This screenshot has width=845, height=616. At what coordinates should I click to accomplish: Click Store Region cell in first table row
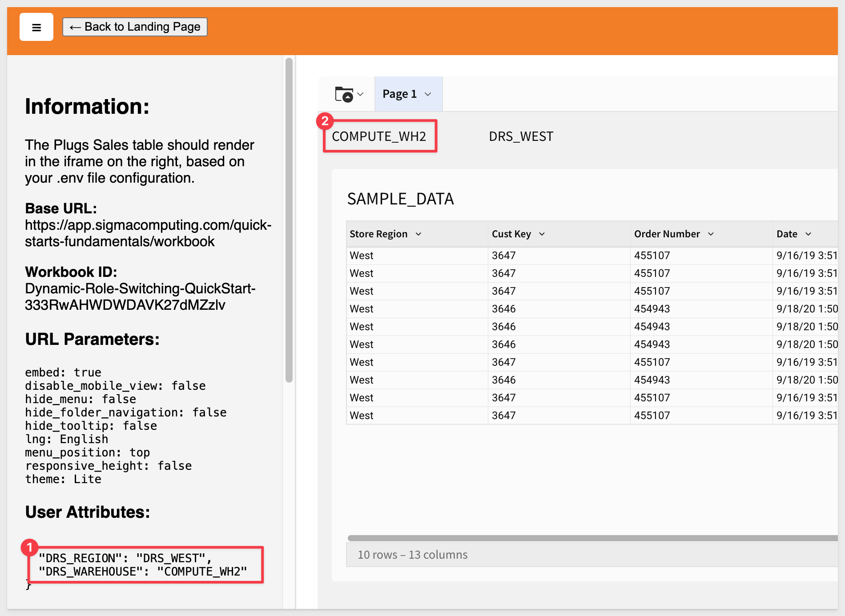click(x=417, y=256)
